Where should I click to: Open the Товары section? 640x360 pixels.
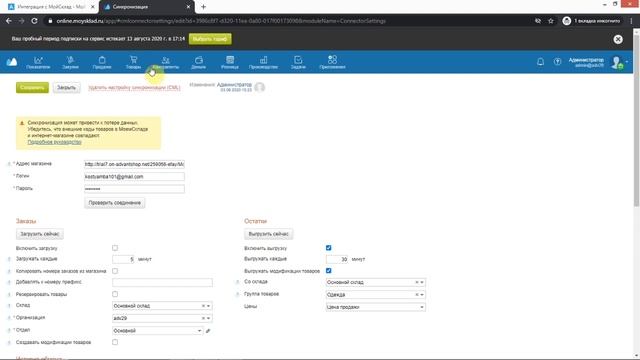[133, 62]
